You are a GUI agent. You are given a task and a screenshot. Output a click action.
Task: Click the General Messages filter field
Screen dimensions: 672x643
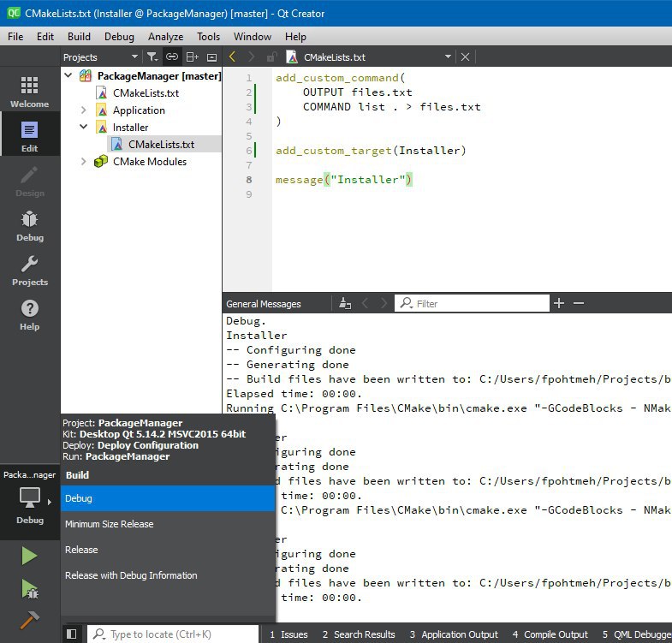click(x=472, y=303)
